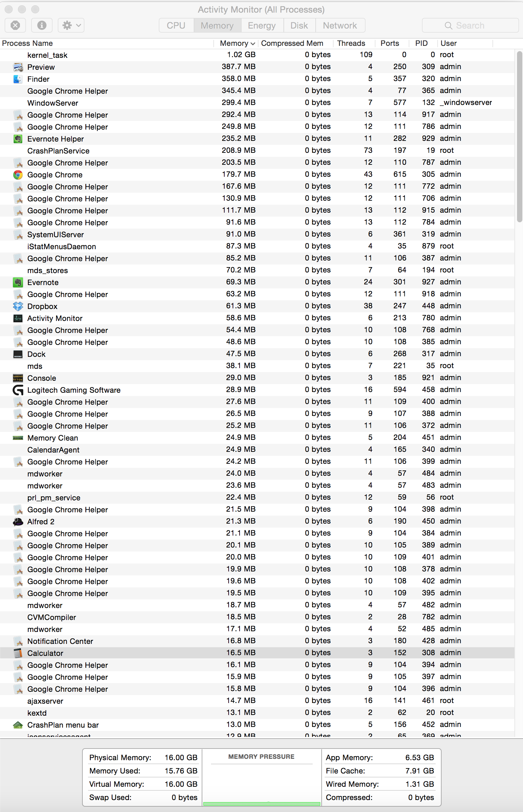The height and width of the screenshot is (812, 523).
Task: Click the Memory Used 15.76 GB value
Action: coord(181,771)
